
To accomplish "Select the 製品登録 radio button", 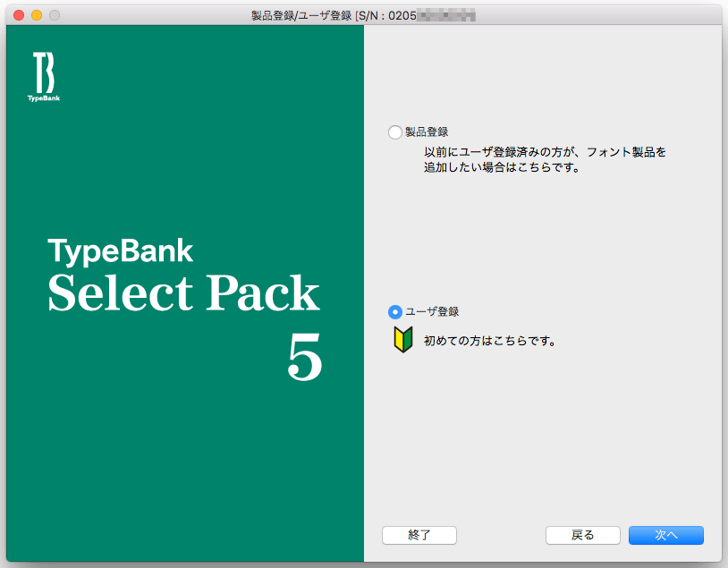I will [395, 132].
